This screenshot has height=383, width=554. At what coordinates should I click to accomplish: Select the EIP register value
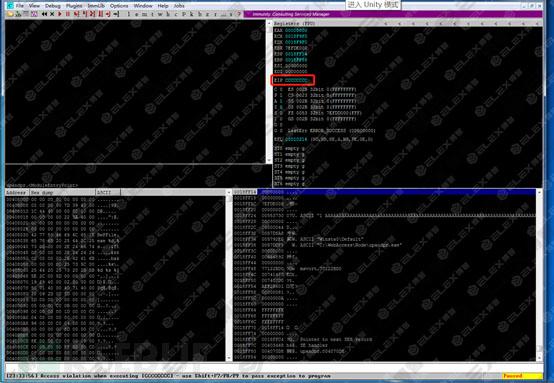click(298, 80)
